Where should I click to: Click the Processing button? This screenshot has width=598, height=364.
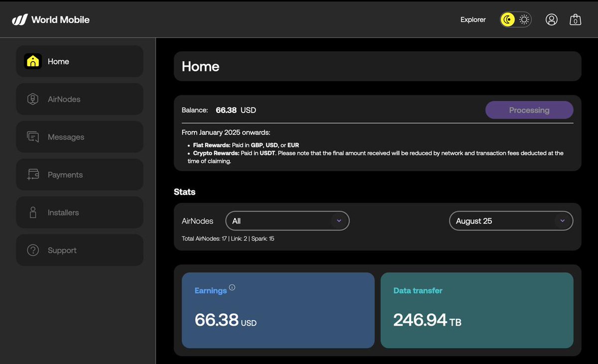529,110
